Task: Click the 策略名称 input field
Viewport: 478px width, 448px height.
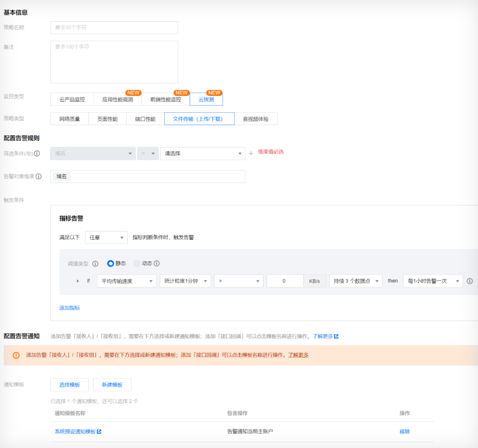Action: coord(114,27)
